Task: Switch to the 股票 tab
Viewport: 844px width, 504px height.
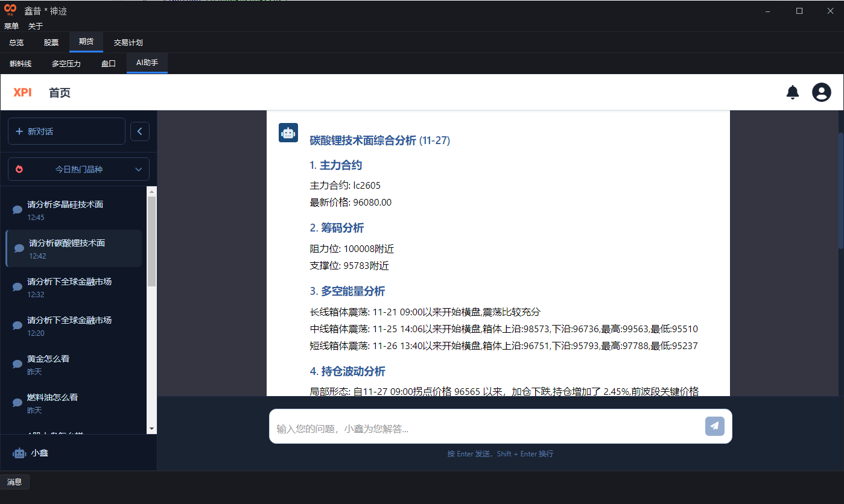Action: click(51, 42)
